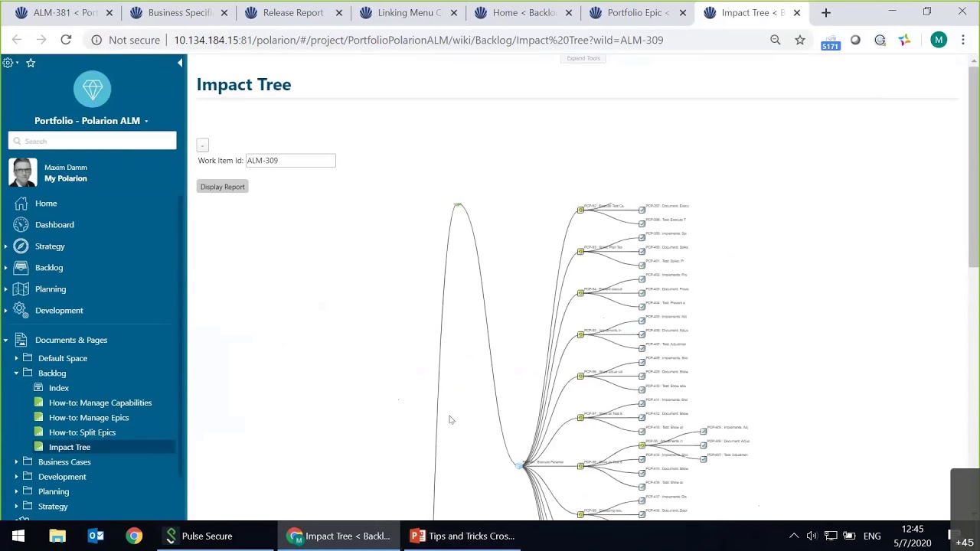This screenshot has height=551, width=980.
Task: Open the Dashboard gauge icon
Action: 21,225
